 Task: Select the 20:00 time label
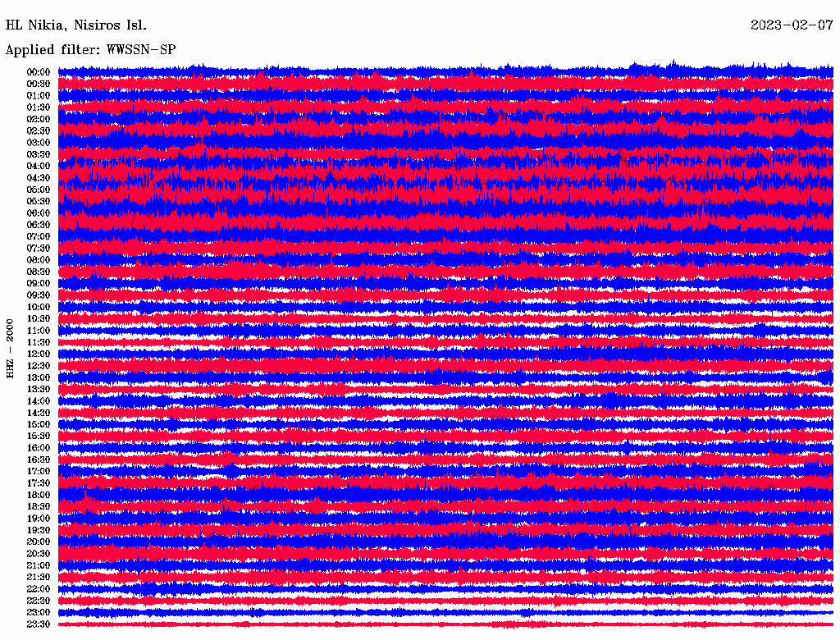pos(39,542)
